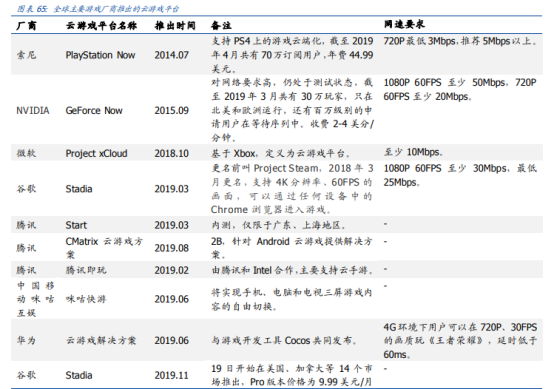Click the '内测,仅限于广东、上海地区' remark

(x=278, y=225)
